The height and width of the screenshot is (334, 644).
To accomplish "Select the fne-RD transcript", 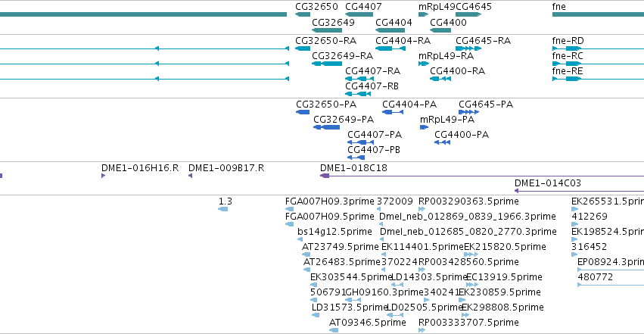I will (x=598, y=48).
